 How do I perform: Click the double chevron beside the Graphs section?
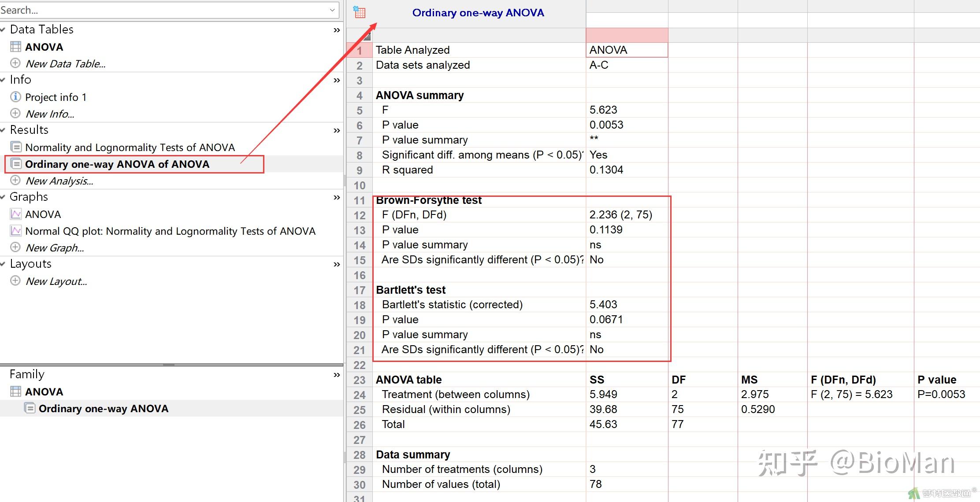[x=337, y=197]
